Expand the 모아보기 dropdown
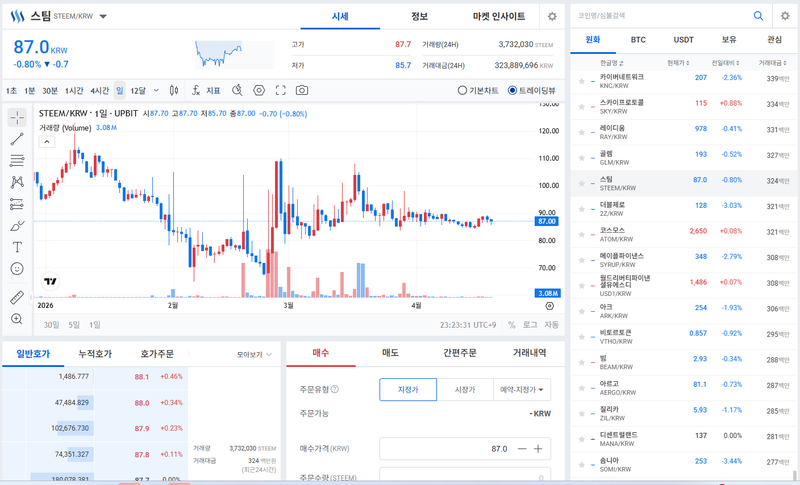Image resolution: width=800 pixels, height=485 pixels. [254, 354]
